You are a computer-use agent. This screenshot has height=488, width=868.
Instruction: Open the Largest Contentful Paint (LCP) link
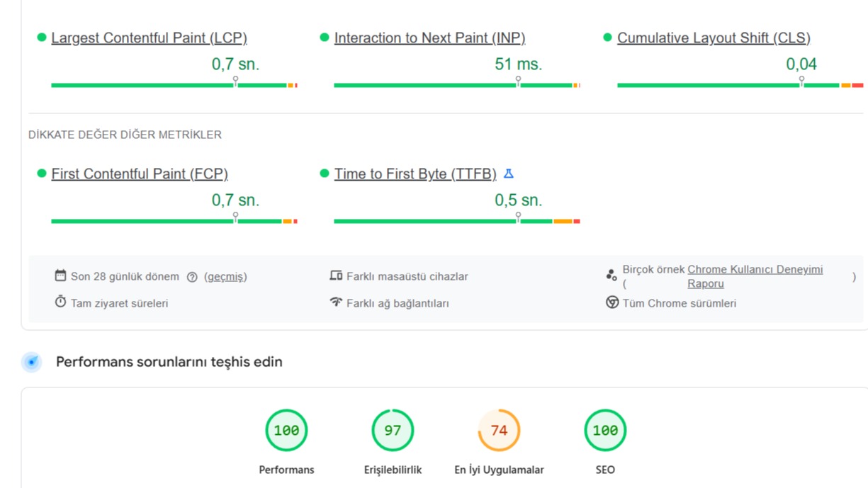point(149,38)
